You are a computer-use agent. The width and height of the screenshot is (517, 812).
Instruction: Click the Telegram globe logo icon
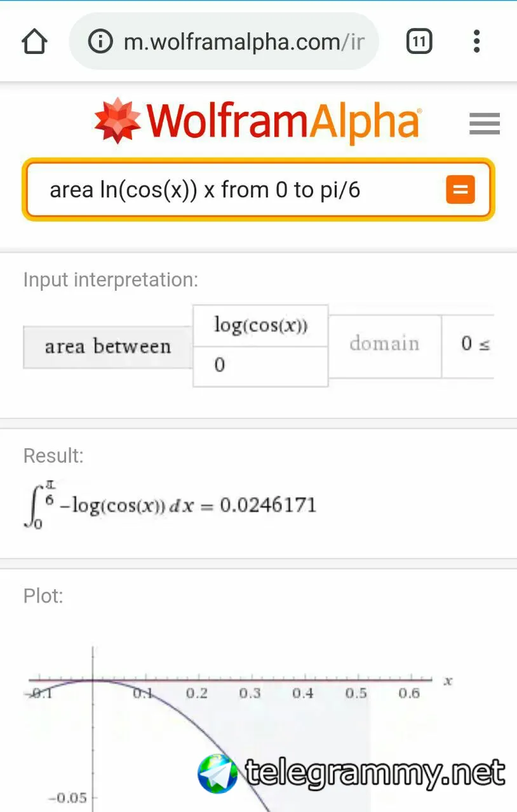click(218, 773)
